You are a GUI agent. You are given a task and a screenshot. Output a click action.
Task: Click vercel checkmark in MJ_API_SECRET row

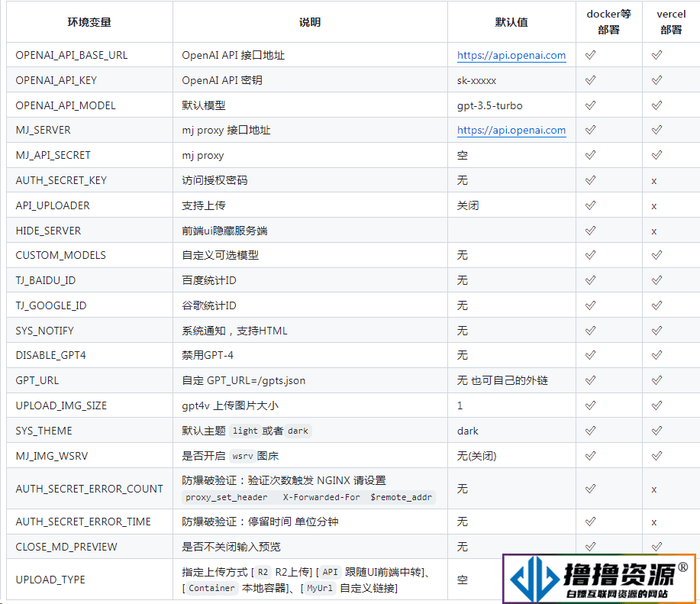point(656,155)
